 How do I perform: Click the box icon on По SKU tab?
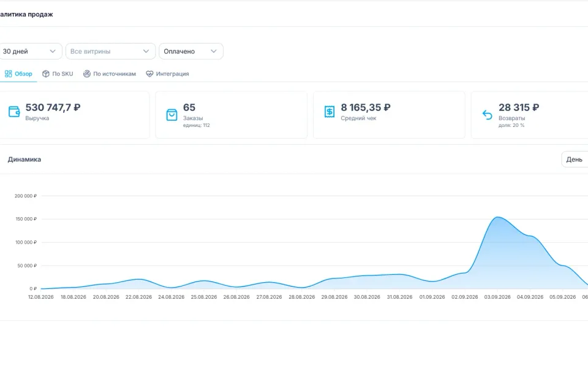coord(46,74)
